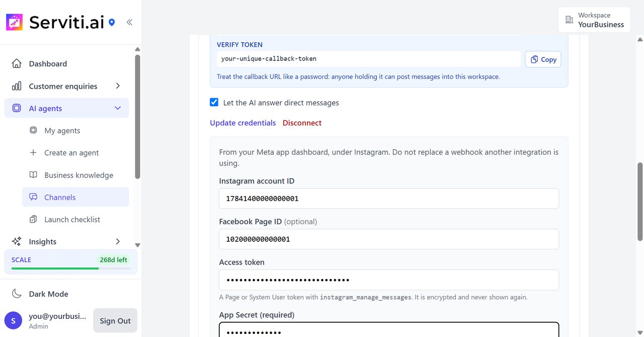Screen dimensions: 644x337
Task: Click the Serviti.ai logo icon
Action: click(15, 22)
